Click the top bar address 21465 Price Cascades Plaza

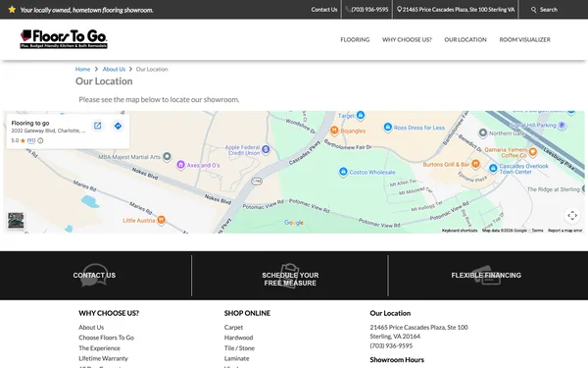tap(459, 10)
